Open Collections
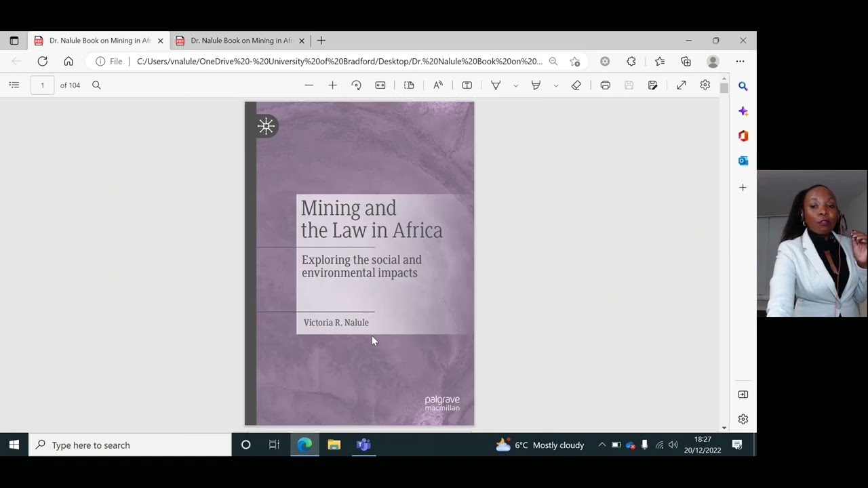The height and width of the screenshot is (488, 868). [686, 61]
